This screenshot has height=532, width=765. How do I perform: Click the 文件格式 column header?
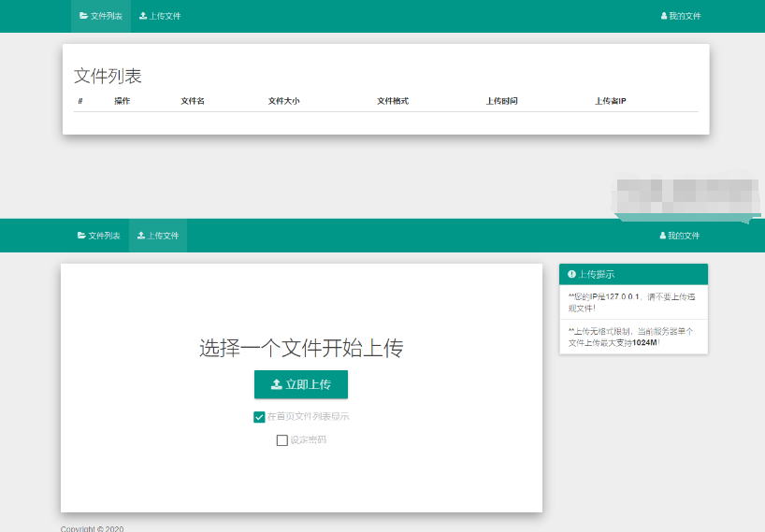[x=393, y=101]
